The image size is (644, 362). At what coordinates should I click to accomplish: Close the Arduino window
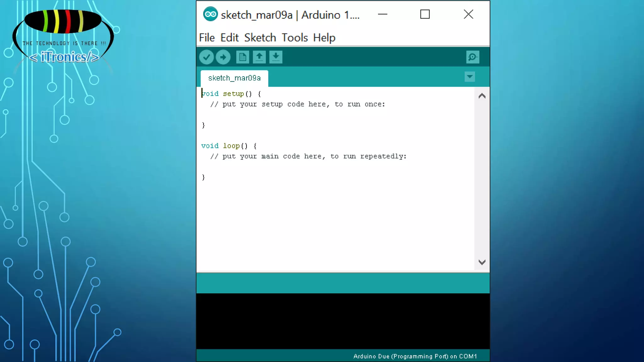(x=468, y=14)
